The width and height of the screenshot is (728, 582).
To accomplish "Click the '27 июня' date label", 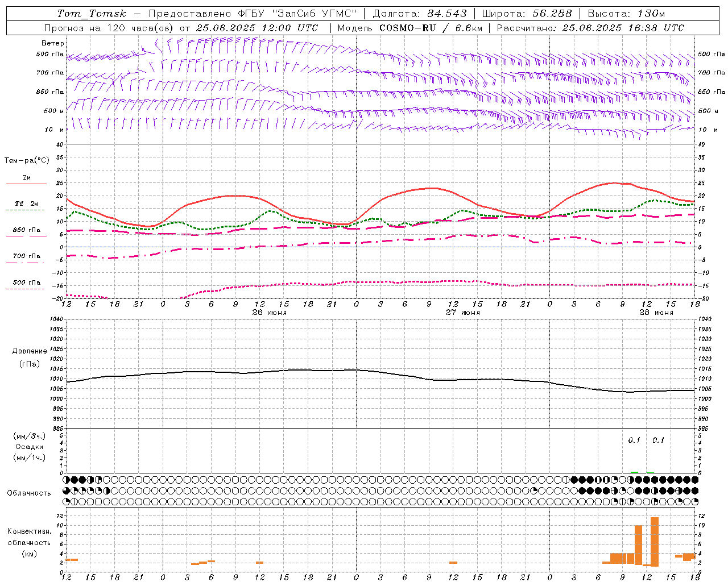I will (462, 313).
